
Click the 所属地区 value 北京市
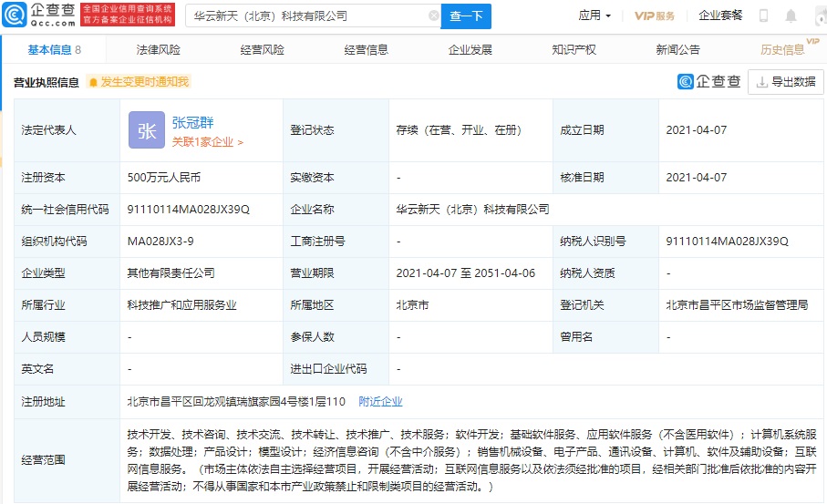coord(412,304)
